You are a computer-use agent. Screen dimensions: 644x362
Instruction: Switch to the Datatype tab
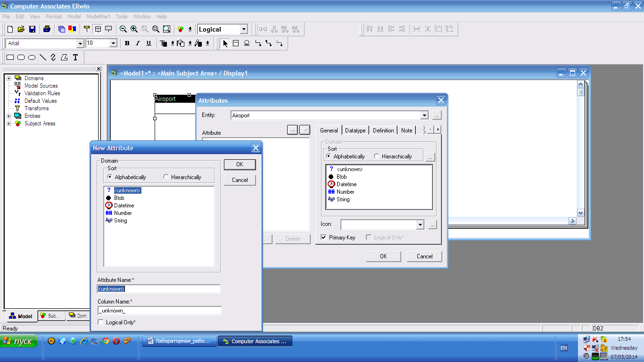coord(355,131)
